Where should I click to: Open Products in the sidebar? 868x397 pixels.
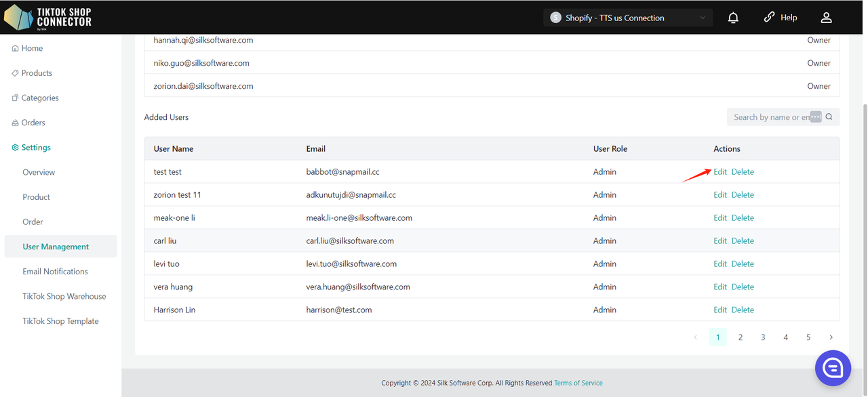point(37,73)
